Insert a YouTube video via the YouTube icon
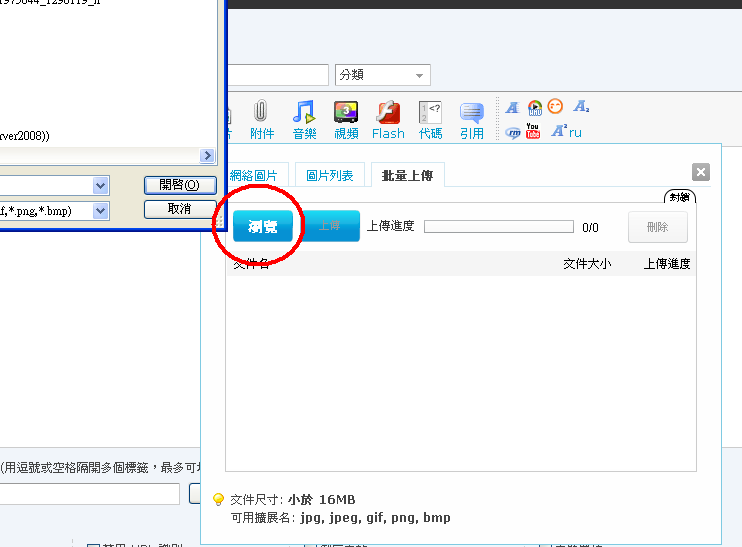 [533, 131]
